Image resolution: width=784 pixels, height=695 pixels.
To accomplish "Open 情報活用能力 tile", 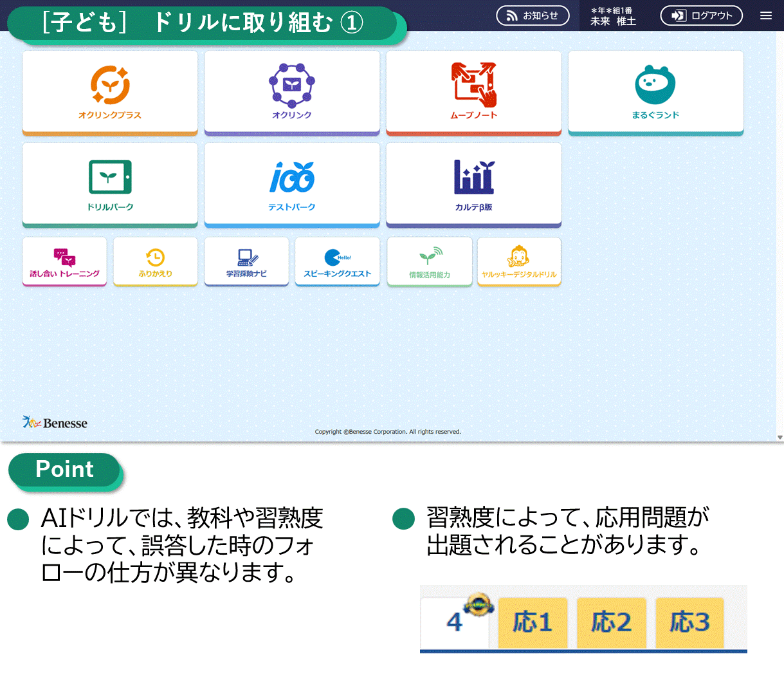I will pos(430,262).
